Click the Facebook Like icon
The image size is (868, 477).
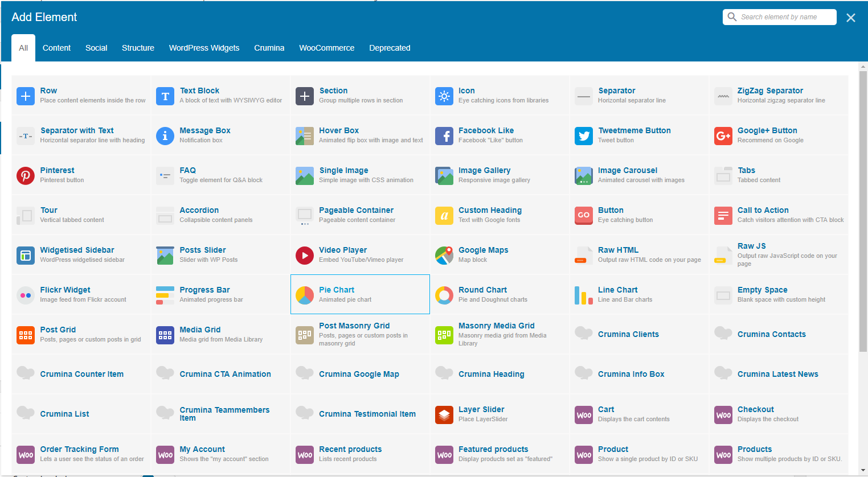pos(444,136)
